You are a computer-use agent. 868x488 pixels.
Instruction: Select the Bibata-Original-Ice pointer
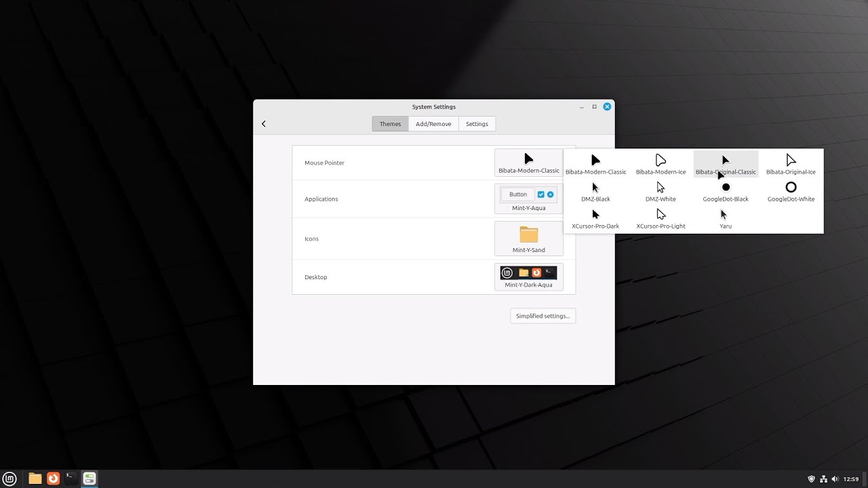791,164
